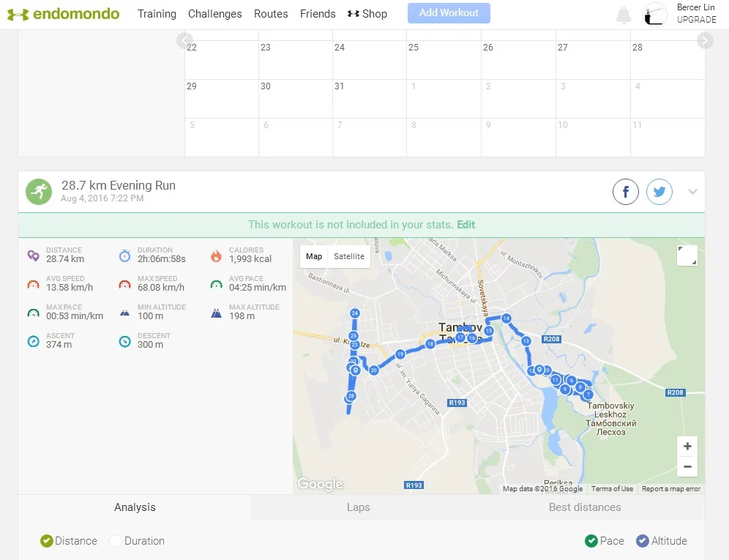Click kilometer marker 24 on map
729x560 pixels.
pyautogui.click(x=355, y=313)
